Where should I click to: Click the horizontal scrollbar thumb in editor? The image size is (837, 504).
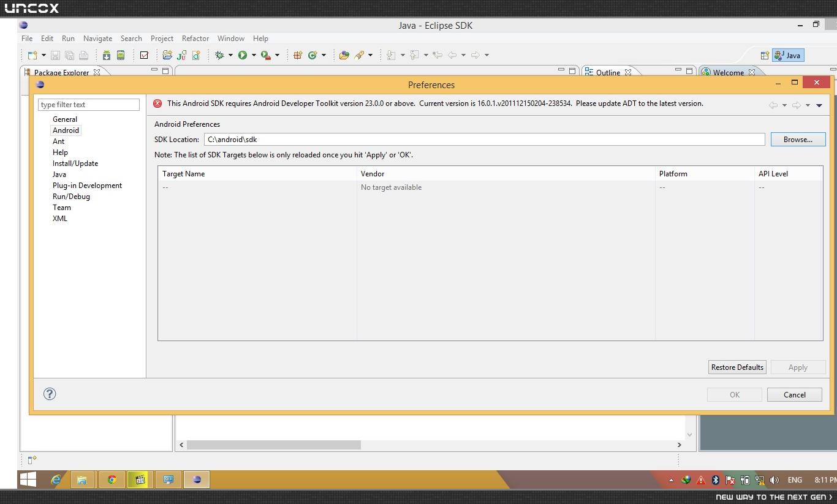coord(273,445)
